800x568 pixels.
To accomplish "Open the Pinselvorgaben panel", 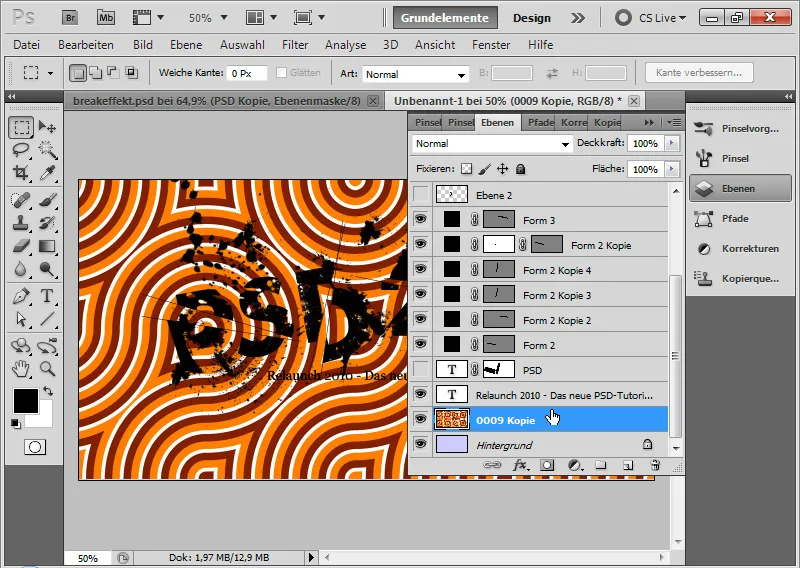I will pos(739,129).
